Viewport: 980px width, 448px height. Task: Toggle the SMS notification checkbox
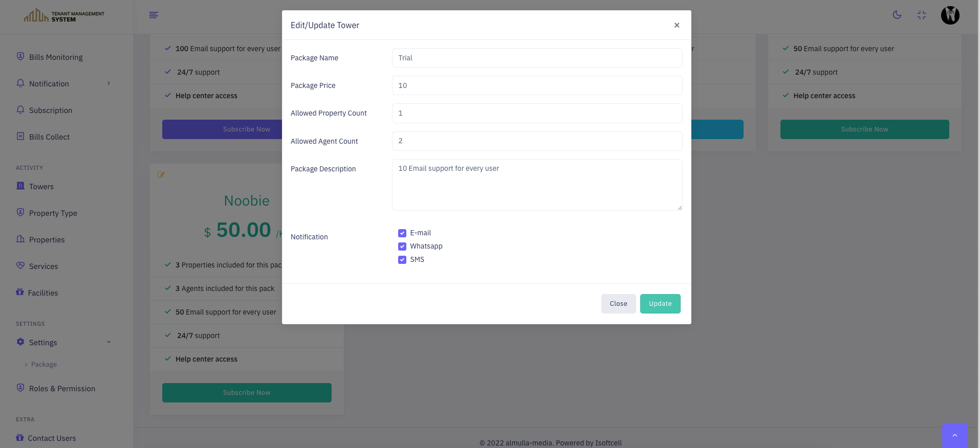[x=402, y=260]
